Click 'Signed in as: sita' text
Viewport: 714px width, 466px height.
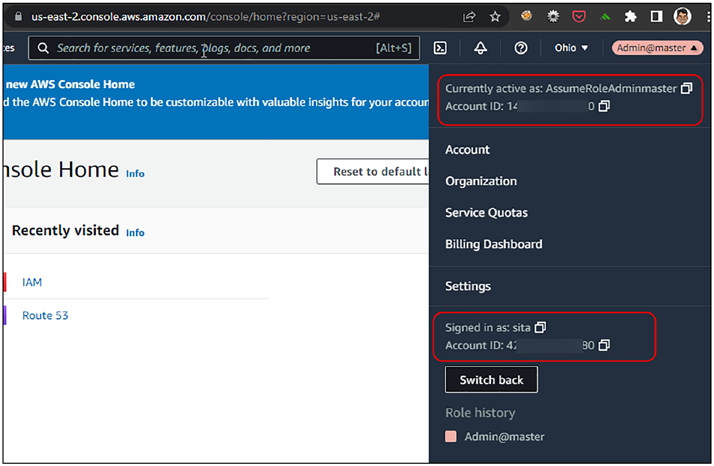click(x=488, y=328)
